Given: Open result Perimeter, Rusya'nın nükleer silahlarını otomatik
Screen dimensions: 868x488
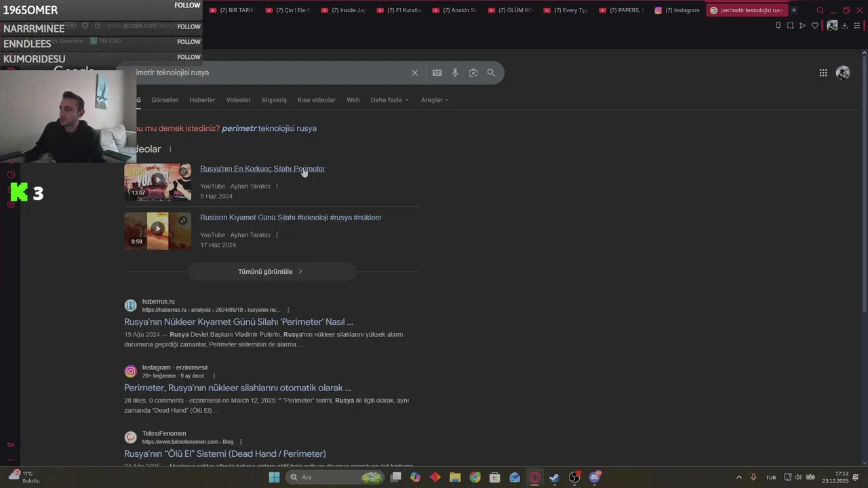Looking at the screenshot, I should pos(237,388).
